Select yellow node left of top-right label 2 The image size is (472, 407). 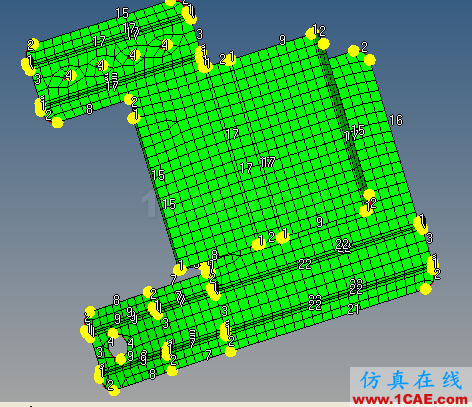(354, 51)
